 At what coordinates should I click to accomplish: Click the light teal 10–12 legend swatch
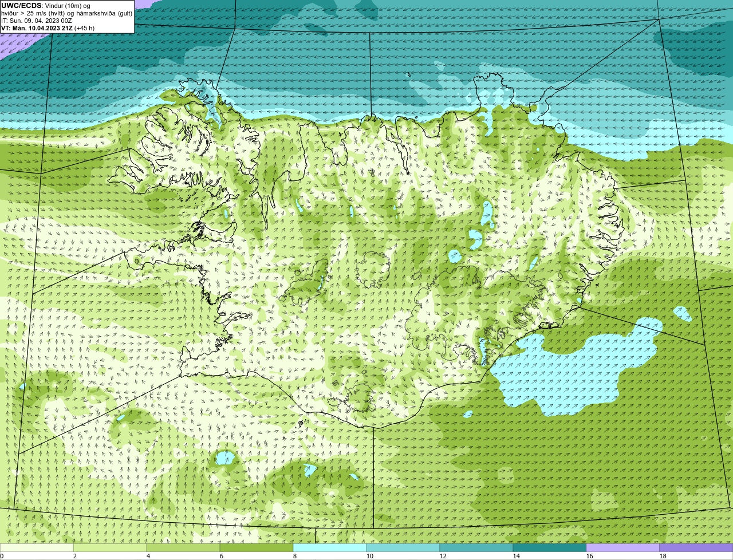click(x=403, y=548)
